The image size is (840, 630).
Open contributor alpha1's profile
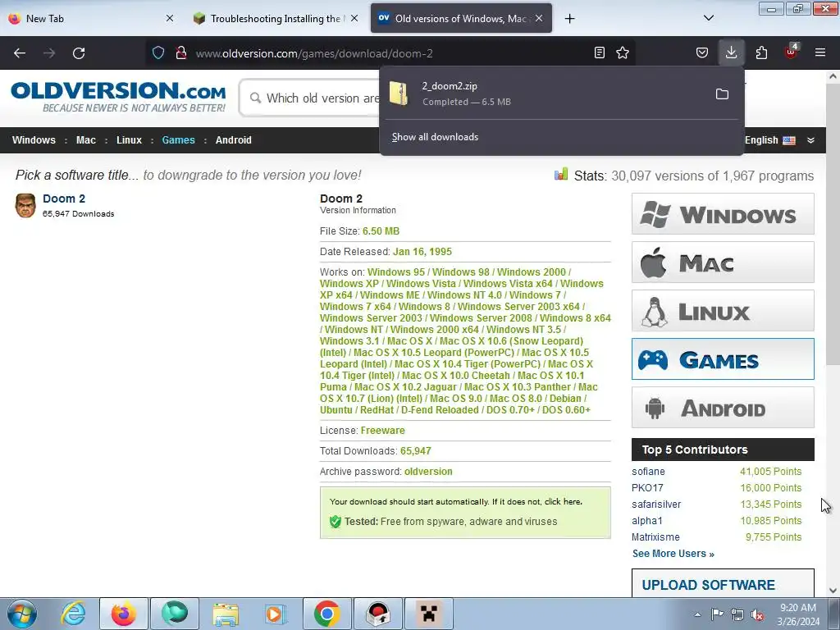(x=646, y=521)
